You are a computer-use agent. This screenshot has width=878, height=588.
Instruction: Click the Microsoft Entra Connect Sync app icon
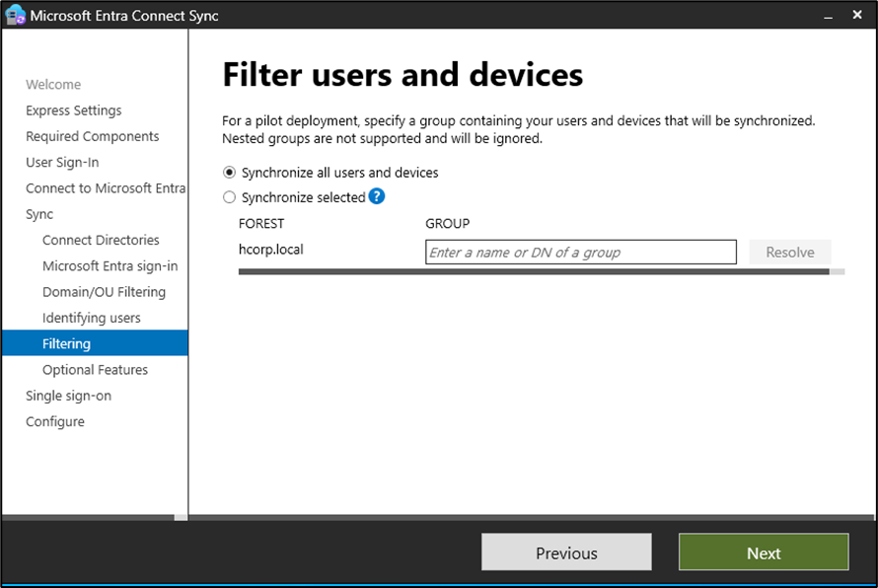pos(15,16)
